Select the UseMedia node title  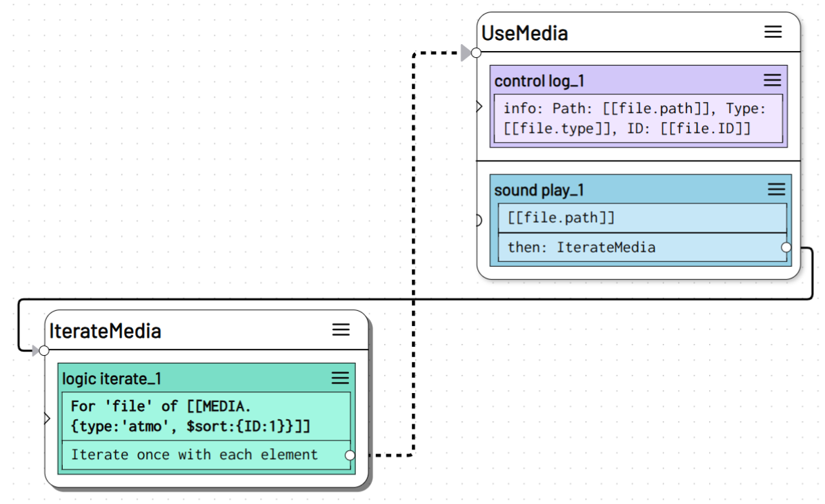coord(524,33)
